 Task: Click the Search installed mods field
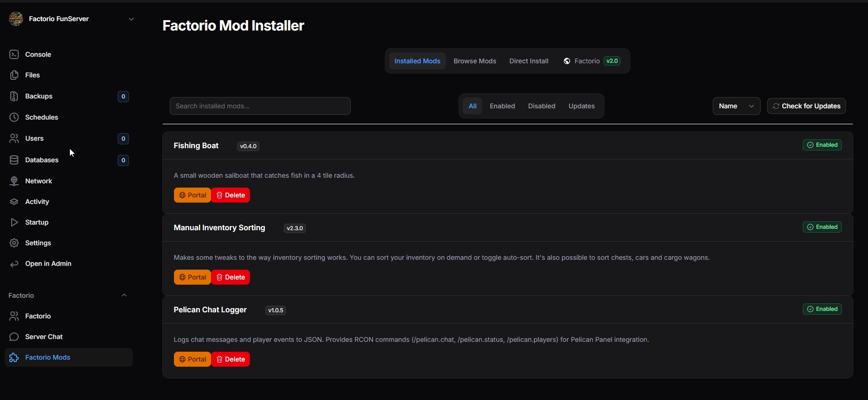[260, 106]
